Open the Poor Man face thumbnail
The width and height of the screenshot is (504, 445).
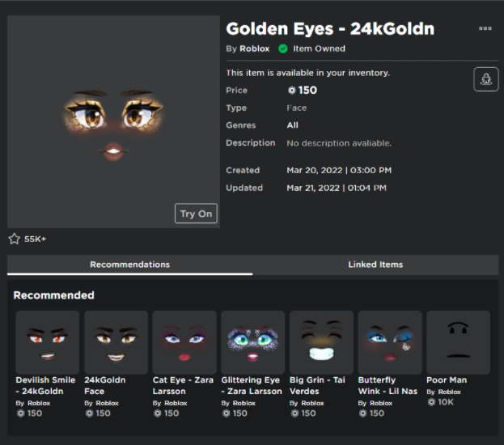458,341
